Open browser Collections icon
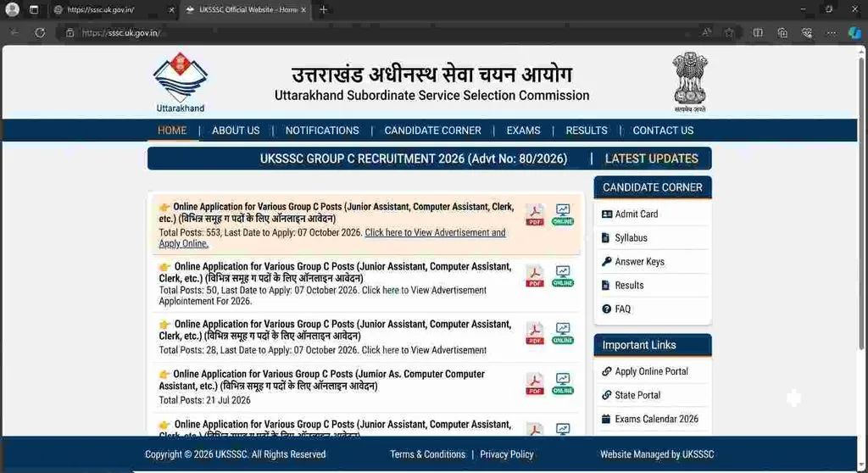The height and width of the screenshot is (473, 868). click(782, 33)
